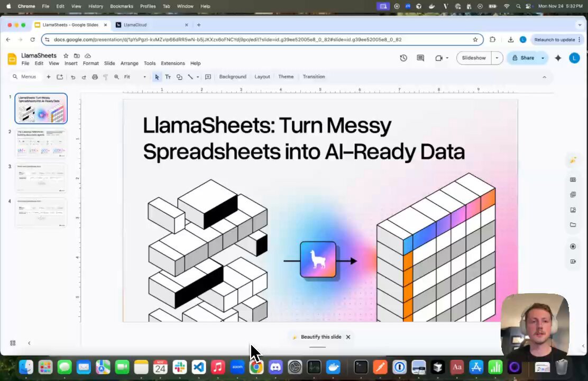The height and width of the screenshot is (381, 588).
Task: Open Discord from the dock
Action: pyautogui.click(x=275, y=367)
